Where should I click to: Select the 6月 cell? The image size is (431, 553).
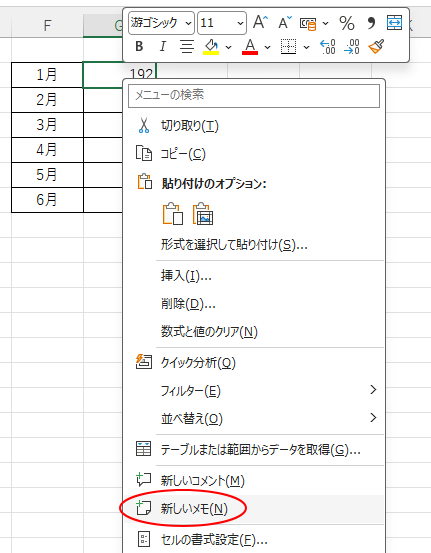point(47,200)
